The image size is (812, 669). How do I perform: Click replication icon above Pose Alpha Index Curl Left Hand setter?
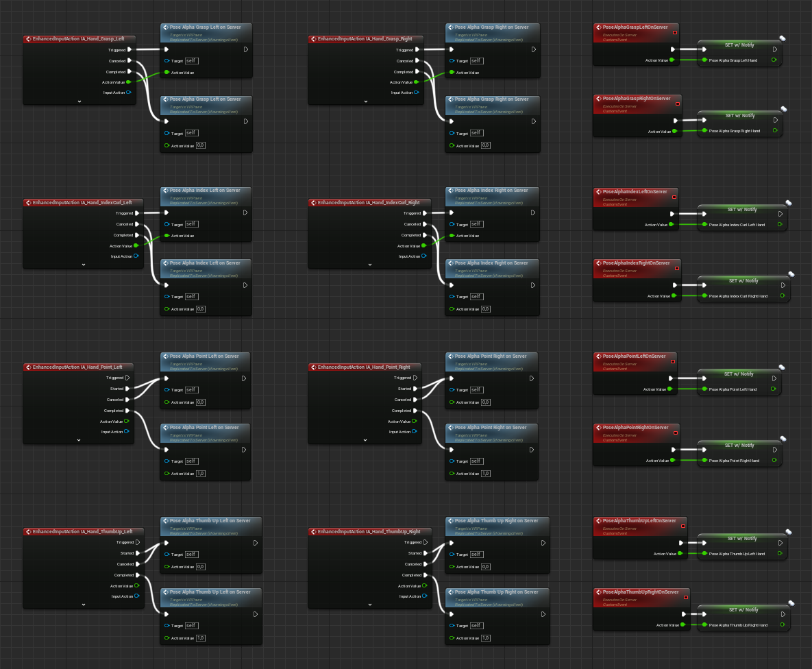point(789,203)
